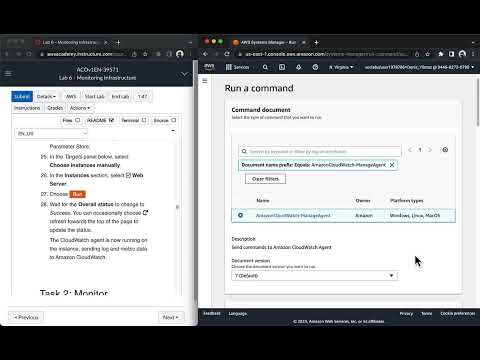The width and height of the screenshot is (480, 360).
Task: Open Document version 7 (Default) dropdown
Action: (314, 276)
